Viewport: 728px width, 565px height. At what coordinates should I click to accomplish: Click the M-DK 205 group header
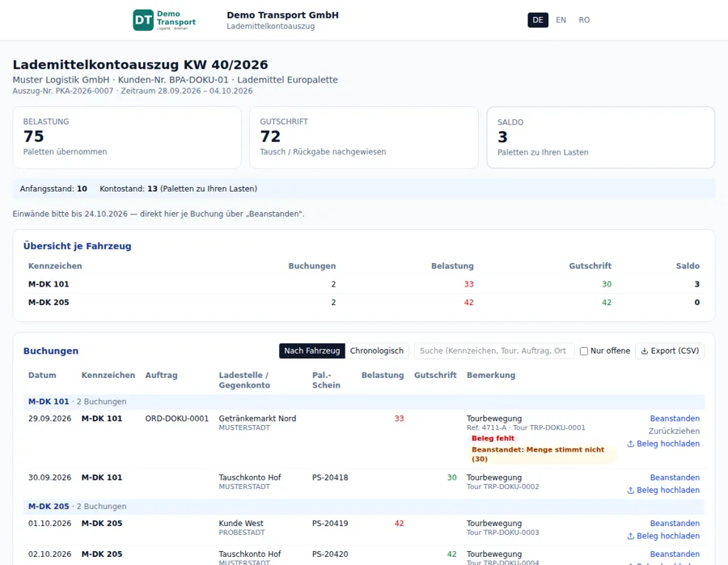[x=364, y=507]
